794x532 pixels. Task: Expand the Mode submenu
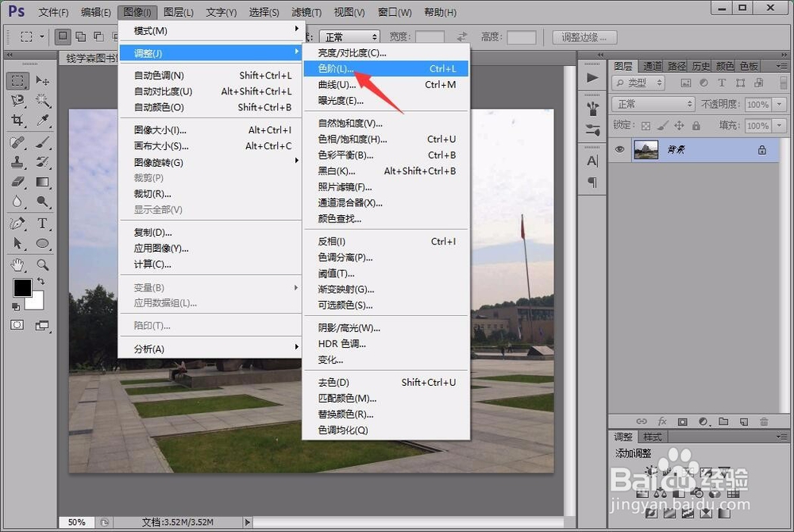[x=210, y=31]
